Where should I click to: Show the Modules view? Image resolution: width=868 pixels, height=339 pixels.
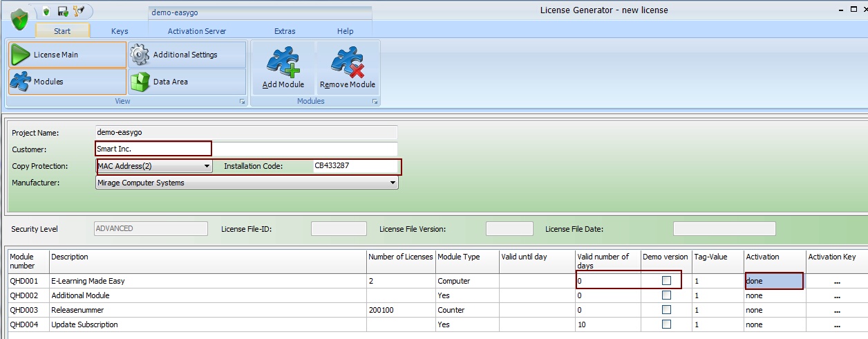pyautogui.click(x=67, y=82)
